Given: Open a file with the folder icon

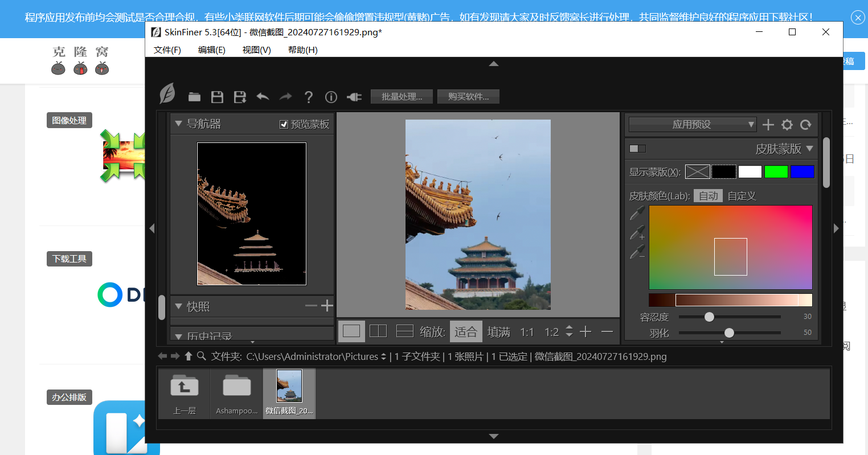Looking at the screenshot, I should click(x=195, y=97).
